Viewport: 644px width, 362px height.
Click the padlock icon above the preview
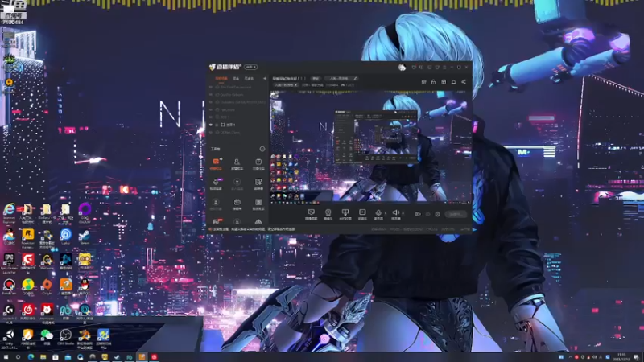click(433, 82)
